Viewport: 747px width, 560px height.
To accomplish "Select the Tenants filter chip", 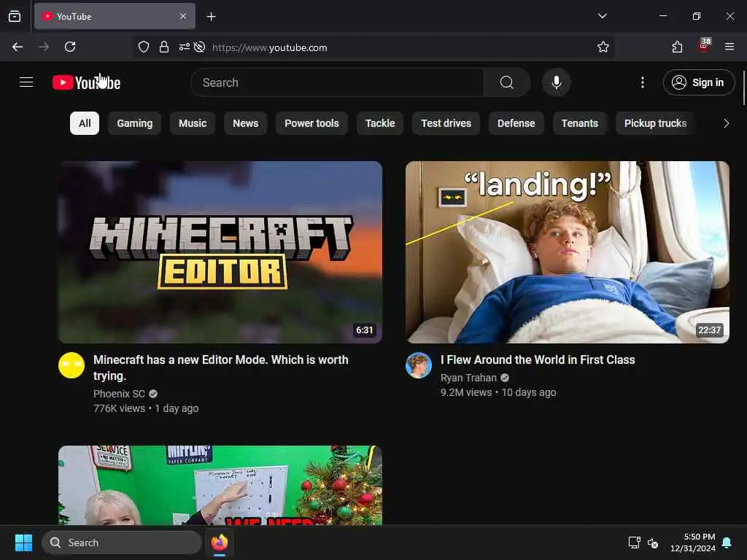I will 579,123.
